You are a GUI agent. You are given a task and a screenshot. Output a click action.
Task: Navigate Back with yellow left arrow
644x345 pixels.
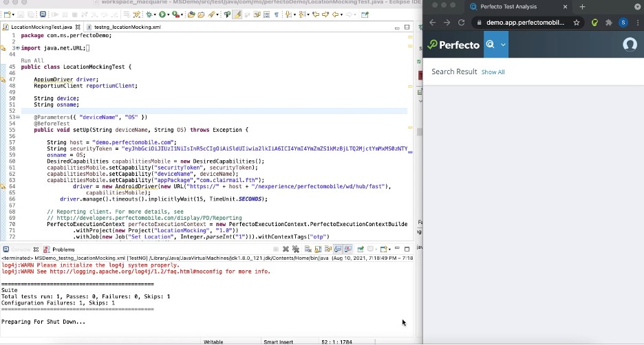click(336, 14)
